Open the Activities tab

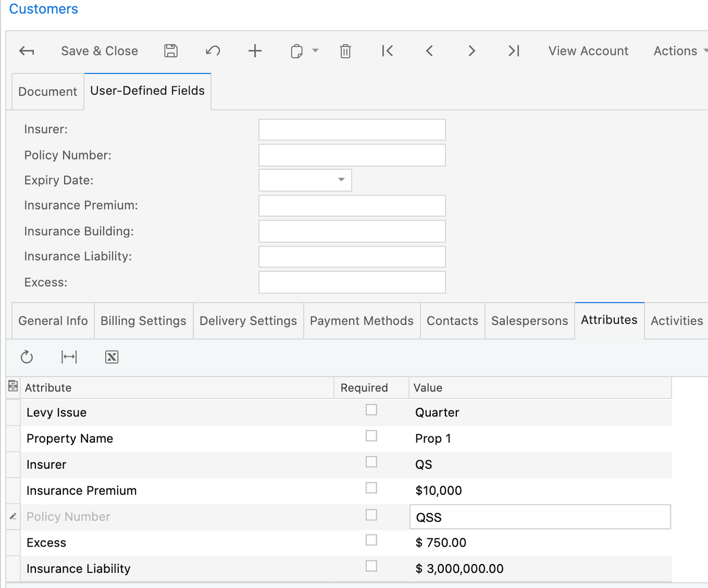coord(677,321)
